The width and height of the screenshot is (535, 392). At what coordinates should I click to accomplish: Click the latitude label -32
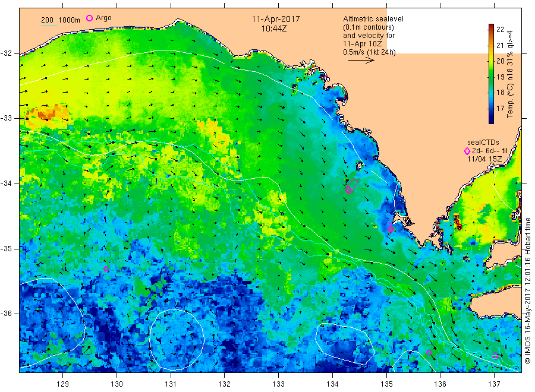point(7,53)
